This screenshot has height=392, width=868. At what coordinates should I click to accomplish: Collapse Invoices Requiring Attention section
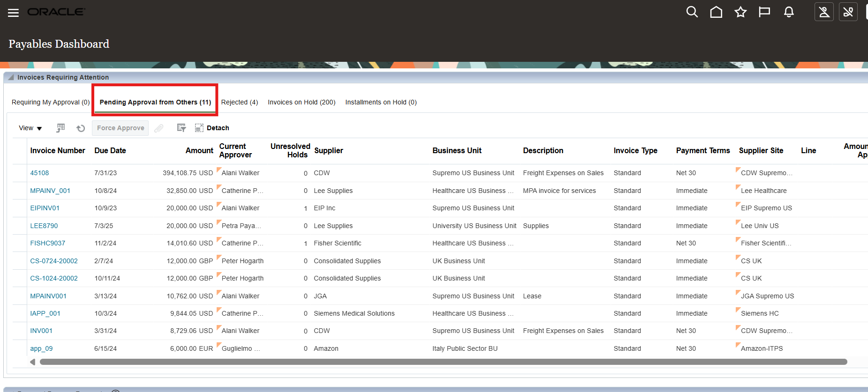[x=11, y=77]
